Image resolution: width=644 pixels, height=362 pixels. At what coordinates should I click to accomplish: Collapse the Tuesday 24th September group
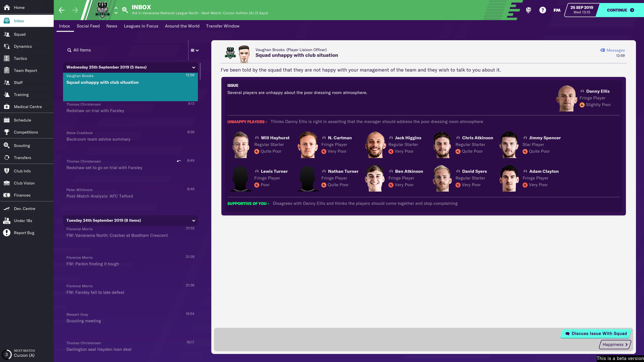tap(194, 220)
